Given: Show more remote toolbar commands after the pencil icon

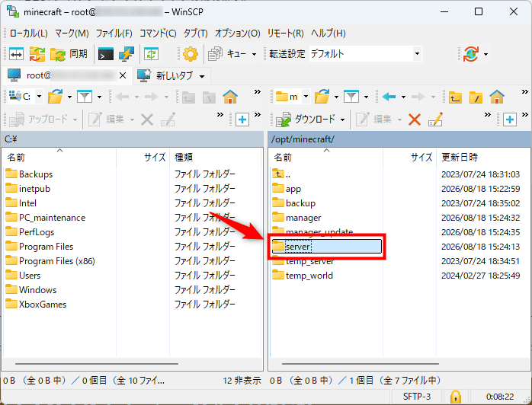Looking at the screenshot, I should [488, 115].
